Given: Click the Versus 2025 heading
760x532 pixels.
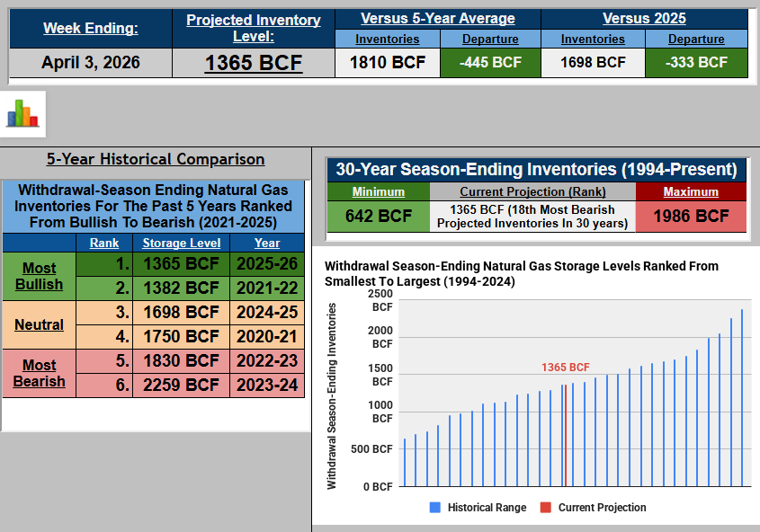Looking at the screenshot, I should 644,18.
